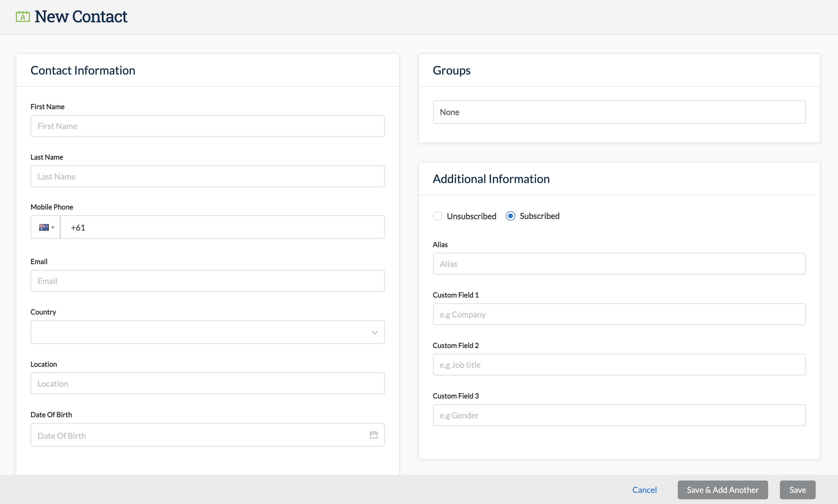Click the Email input field
Viewport: 838px width, 504px height.
tap(207, 281)
